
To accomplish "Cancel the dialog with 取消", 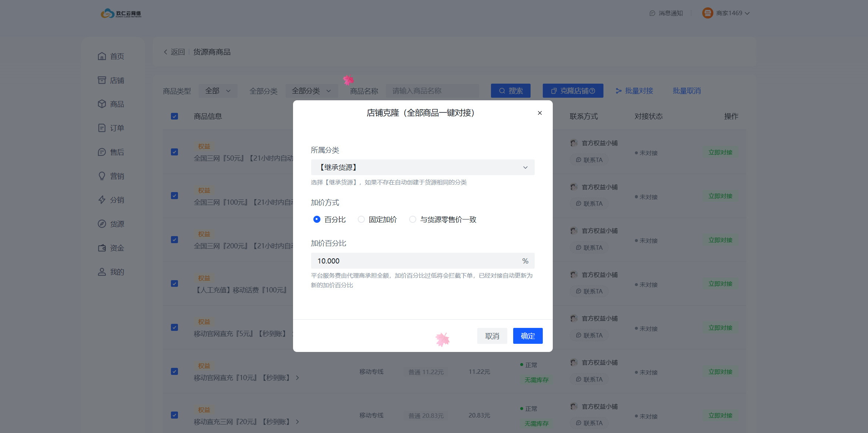I will pos(492,336).
